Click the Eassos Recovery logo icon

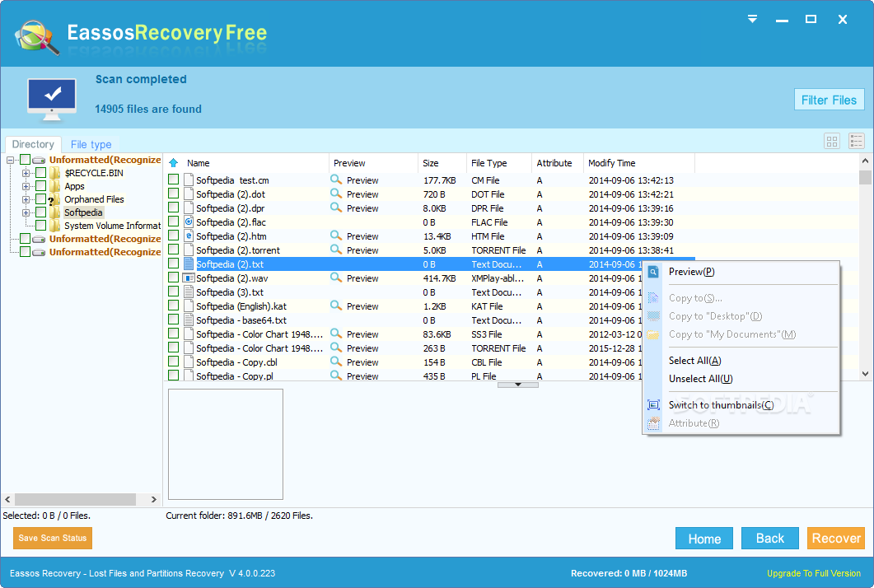point(36,37)
